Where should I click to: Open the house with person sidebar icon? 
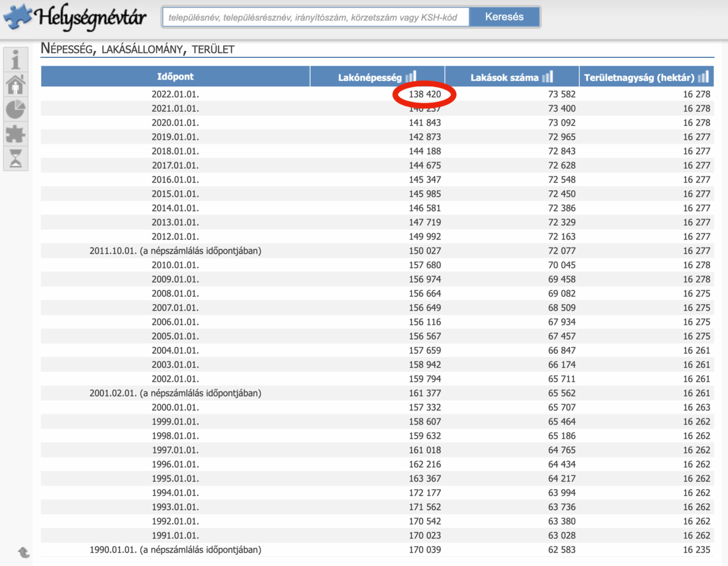15,84
